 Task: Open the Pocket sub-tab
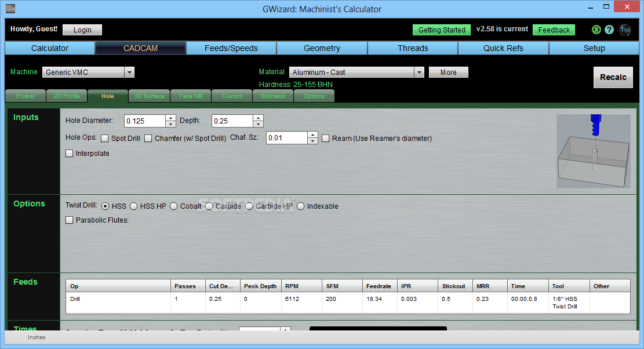(26, 96)
